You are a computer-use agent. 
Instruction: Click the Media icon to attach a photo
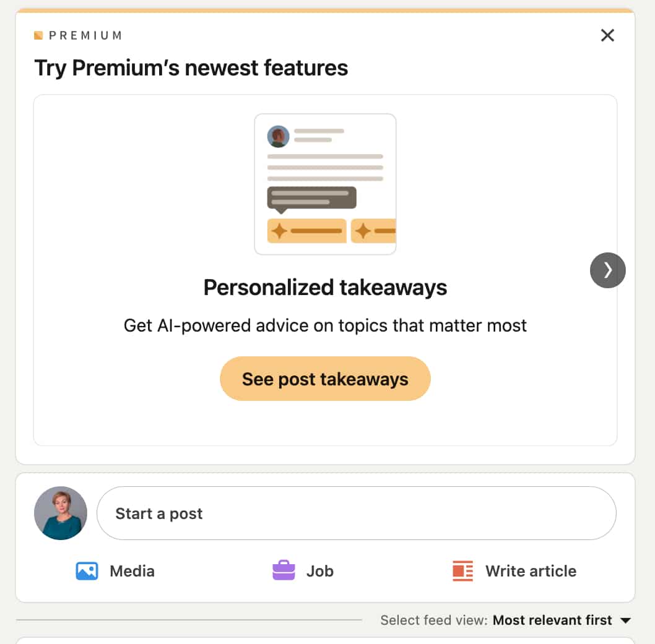coord(87,571)
